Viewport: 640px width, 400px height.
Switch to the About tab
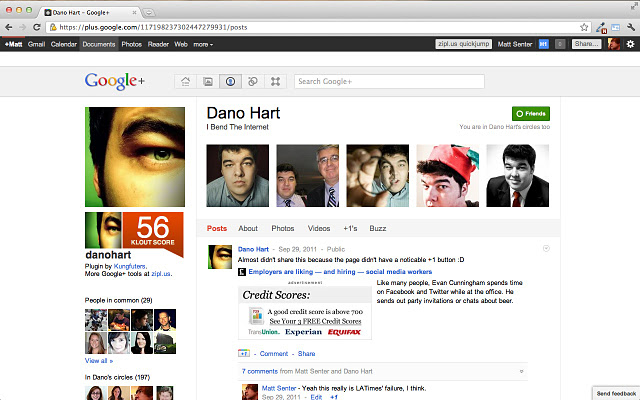248,228
